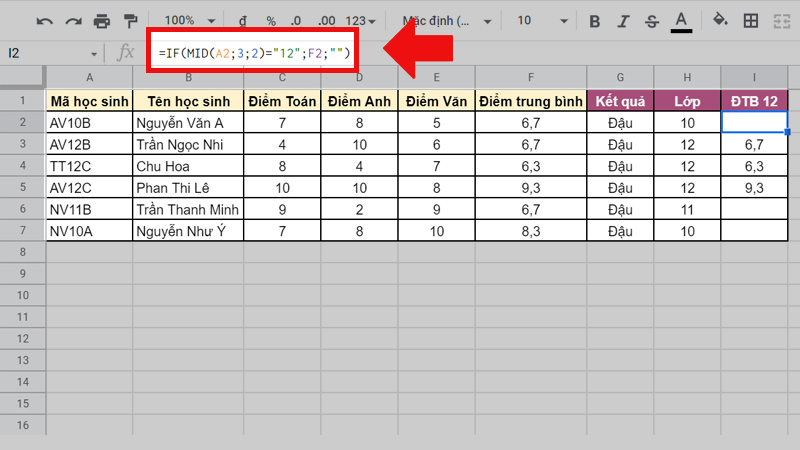This screenshot has height=450, width=800.
Task: Select column A header
Action: click(x=89, y=78)
